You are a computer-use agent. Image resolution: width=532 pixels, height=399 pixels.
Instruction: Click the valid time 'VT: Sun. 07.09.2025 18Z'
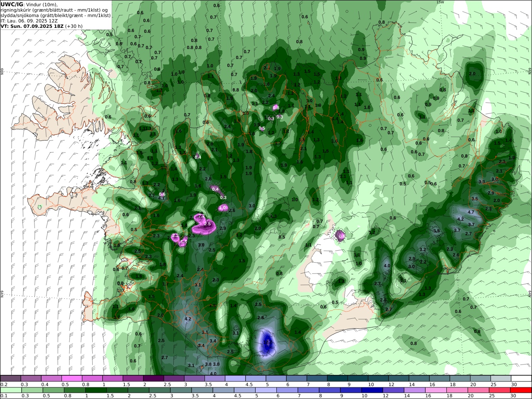[32, 26]
